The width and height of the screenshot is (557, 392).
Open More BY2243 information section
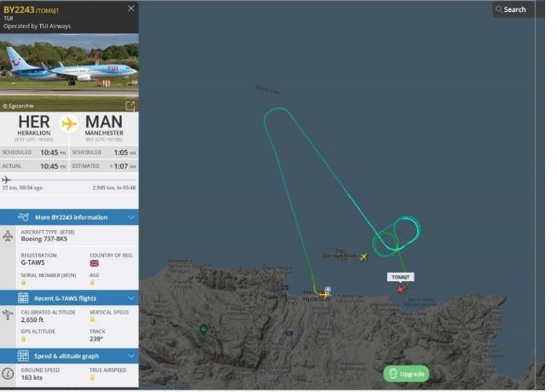click(69, 217)
